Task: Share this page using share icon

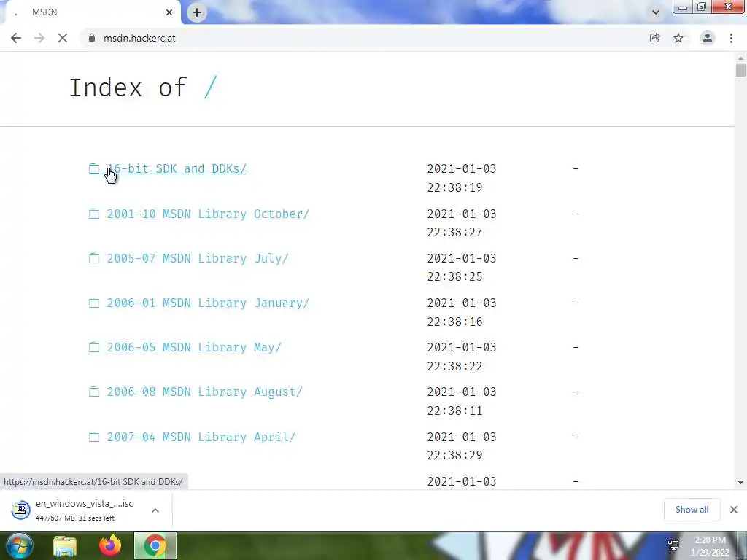Action: [x=654, y=38]
